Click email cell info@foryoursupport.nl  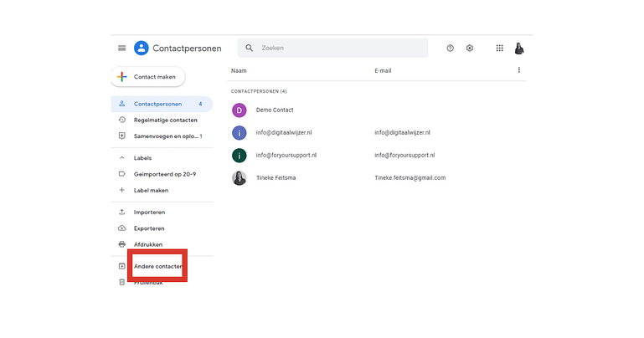404,155
